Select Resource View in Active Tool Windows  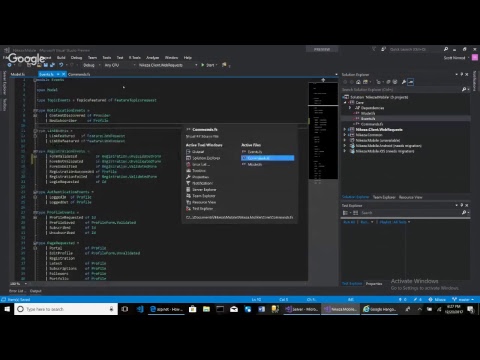point(204,202)
